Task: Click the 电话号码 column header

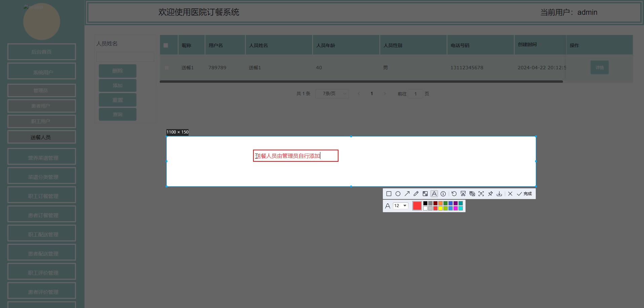Action: [x=460, y=45]
